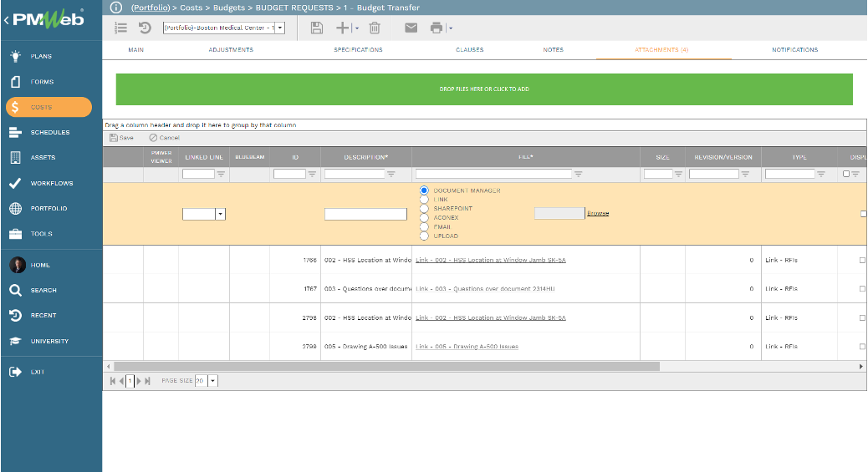
Task: Click the horizontal scrollbar thumb of grid
Action: tap(386, 366)
